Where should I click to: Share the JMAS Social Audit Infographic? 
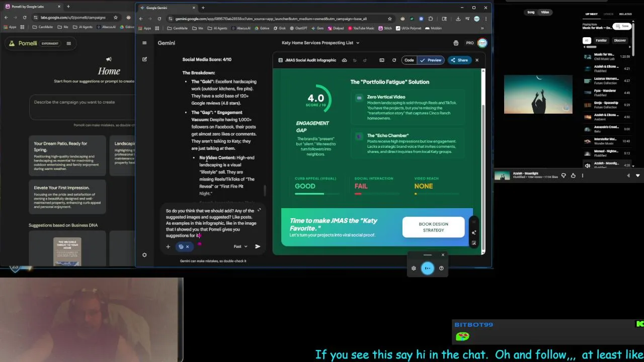pyautogui.click(x=459, y=60)
